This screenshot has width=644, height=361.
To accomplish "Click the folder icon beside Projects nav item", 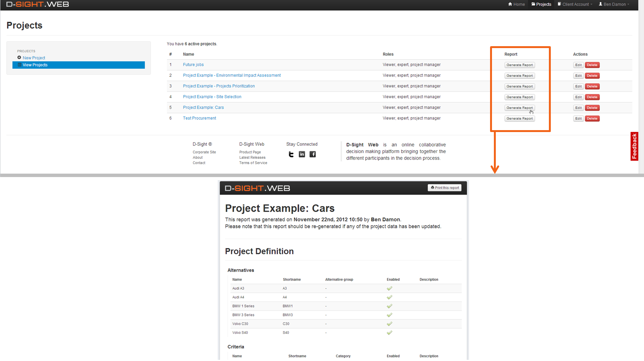I will (533, 4).
